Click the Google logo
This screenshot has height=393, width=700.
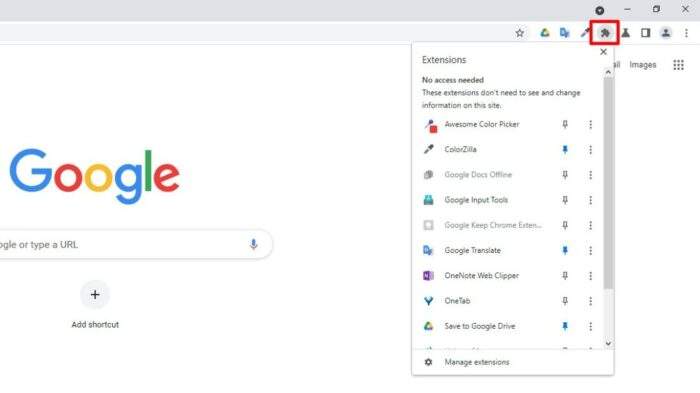point(94,176)
